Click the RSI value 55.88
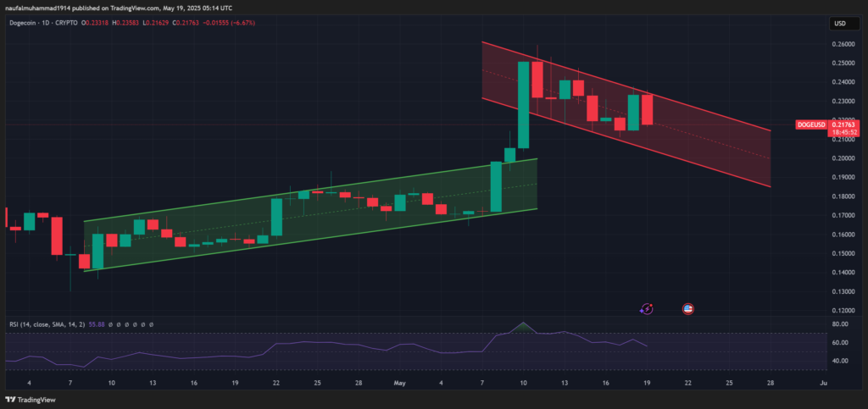The height and width of the screenshot is (409, 868). 97,324
